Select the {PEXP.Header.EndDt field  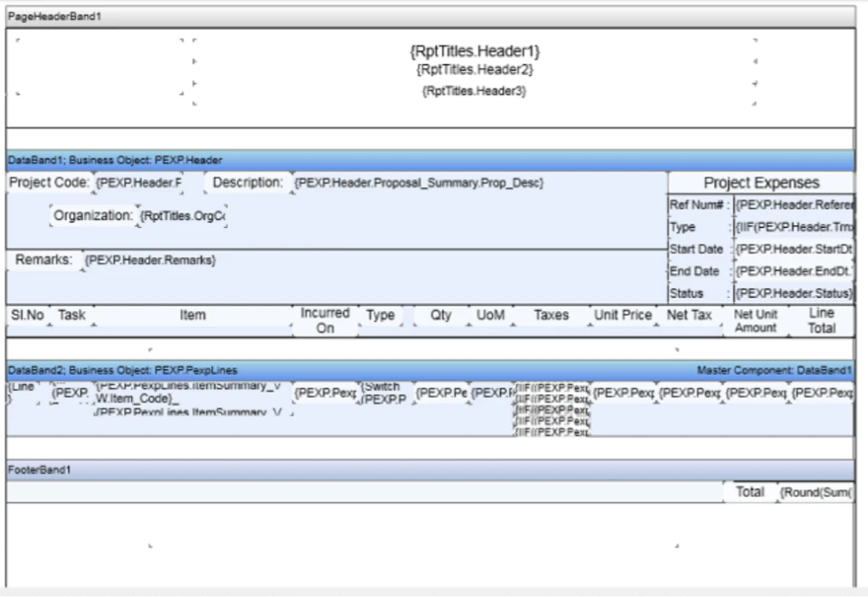click(794, 271)
